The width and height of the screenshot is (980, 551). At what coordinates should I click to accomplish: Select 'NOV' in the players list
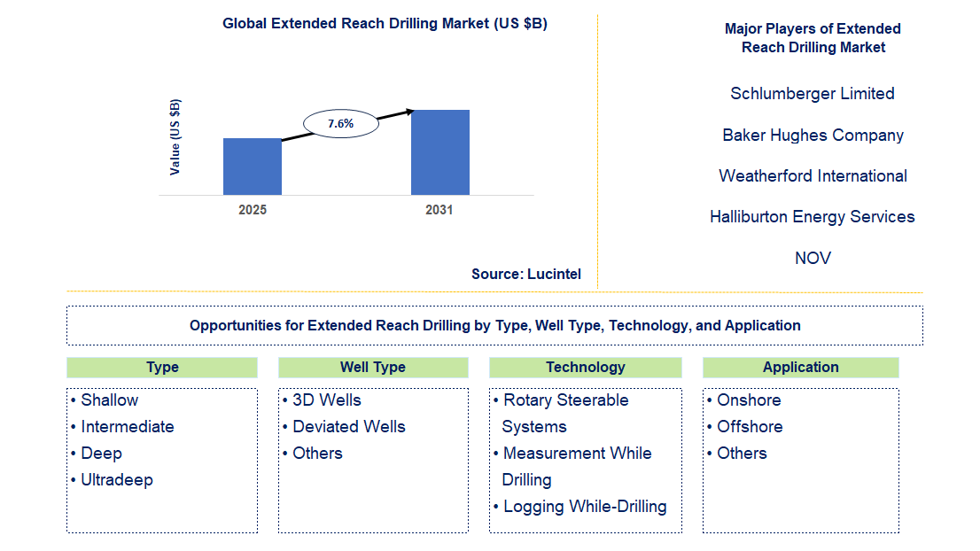click(813, 258)
